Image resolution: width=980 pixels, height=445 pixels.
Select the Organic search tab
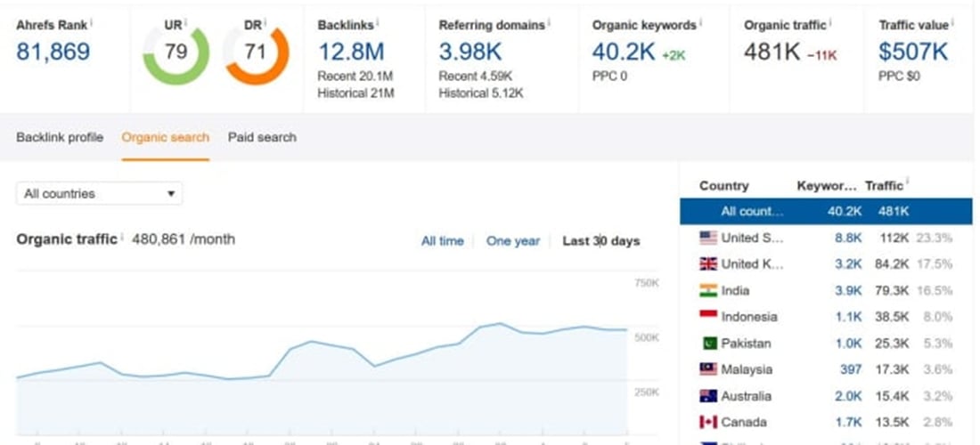coord(165,137)
